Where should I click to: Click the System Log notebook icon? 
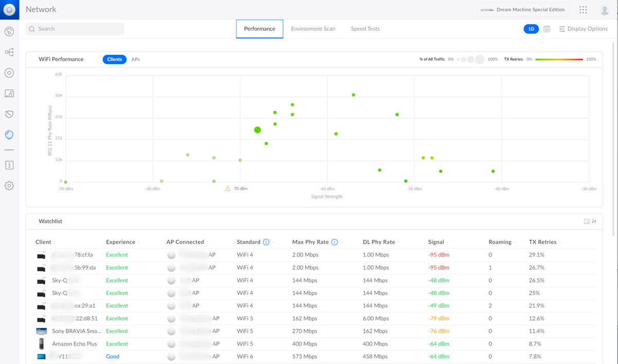pos(9,165)
